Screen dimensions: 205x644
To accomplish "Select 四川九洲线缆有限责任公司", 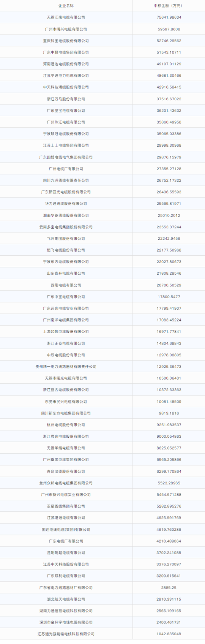I will [x=66, y=180].
